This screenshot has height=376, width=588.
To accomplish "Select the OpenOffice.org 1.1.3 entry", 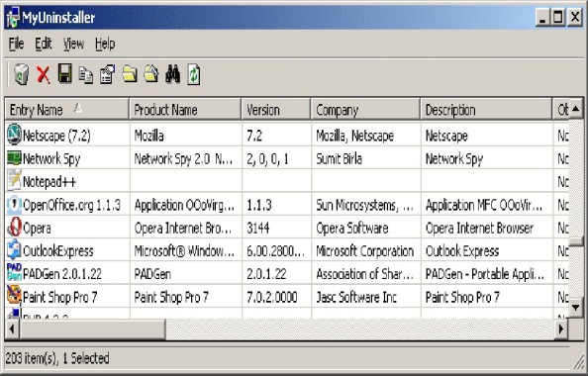I will [x=71, y=205].
